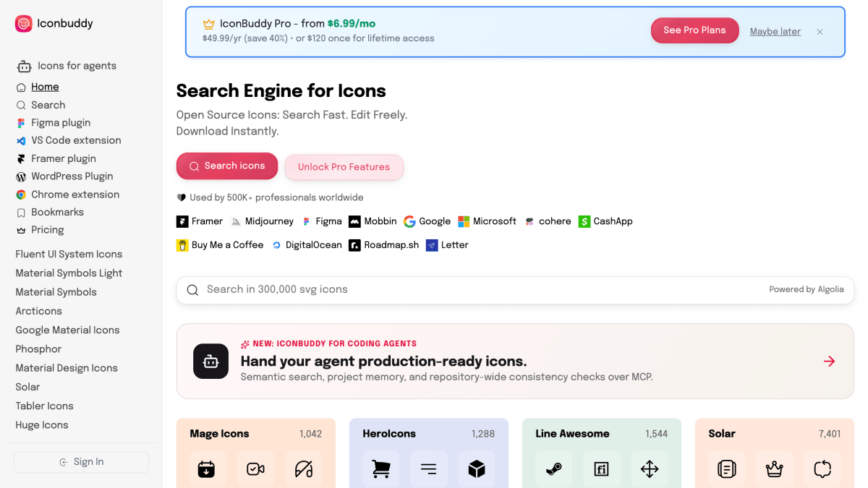The image size is (868, 488).
Task: Click the robot icon beside Icons for agents
Action: pyautogui.click(x=24, y=67)
